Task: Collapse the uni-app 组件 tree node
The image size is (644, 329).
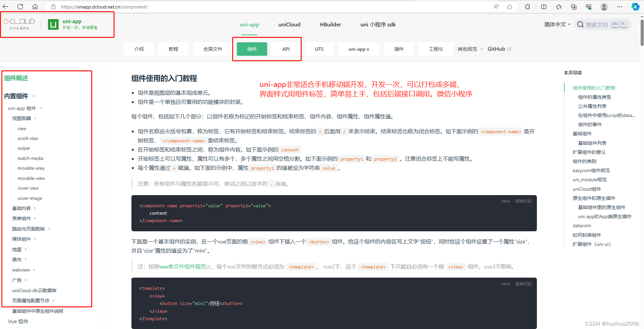Action: tap(41, 108)
